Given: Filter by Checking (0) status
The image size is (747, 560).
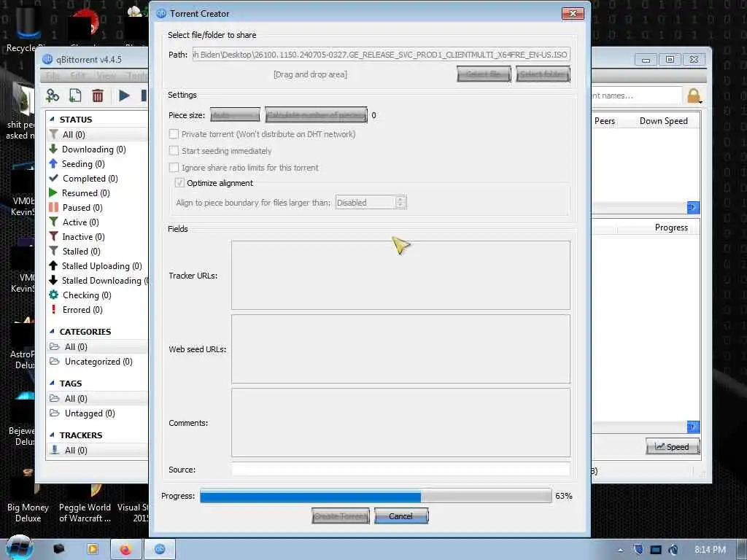Looking at the screenshot, I should click(87, 295).
